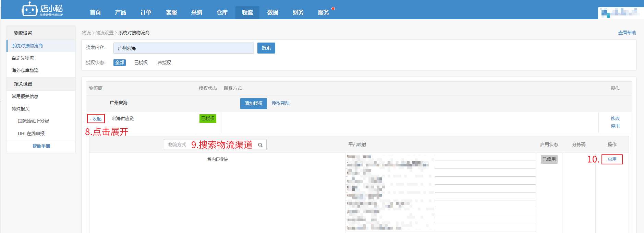Collapse the 宏海供应链 row with 收起
The height and width of the screenshot is (233, 644).
(x=96, y=119)
